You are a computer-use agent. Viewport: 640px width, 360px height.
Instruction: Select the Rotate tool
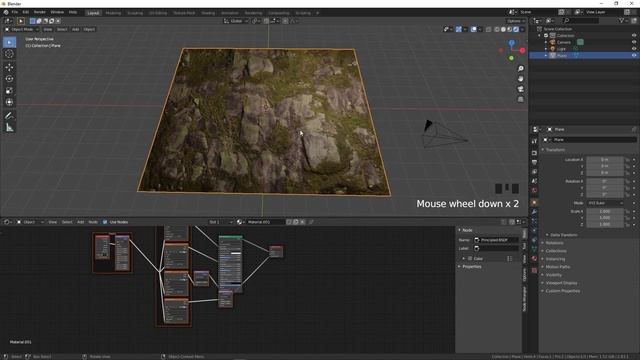9,79
